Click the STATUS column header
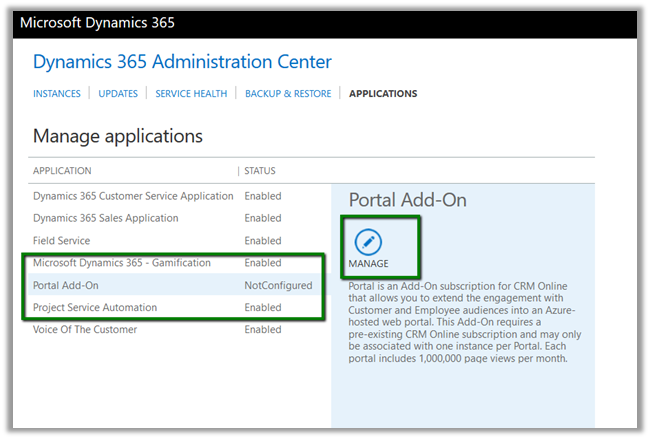The image size is (650, 439). 260,171
